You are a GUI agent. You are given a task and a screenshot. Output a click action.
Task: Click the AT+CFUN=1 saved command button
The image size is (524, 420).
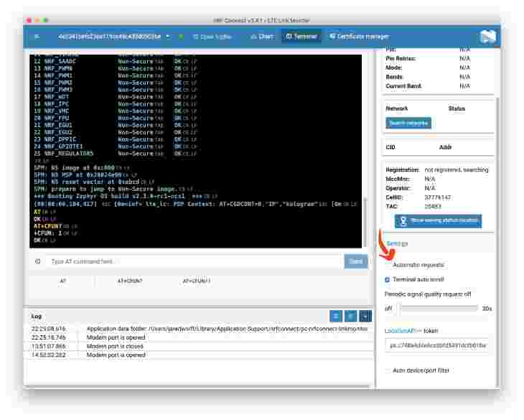197,281
